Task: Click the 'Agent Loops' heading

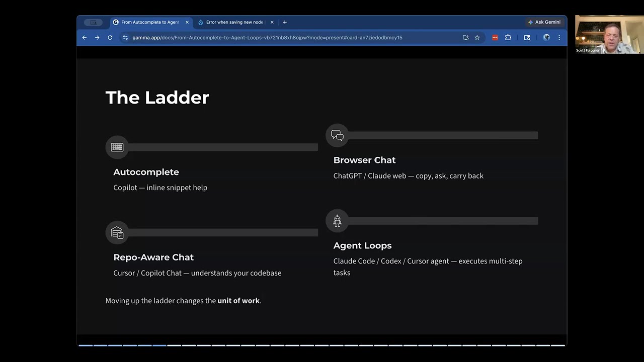Action: point(362,245)
